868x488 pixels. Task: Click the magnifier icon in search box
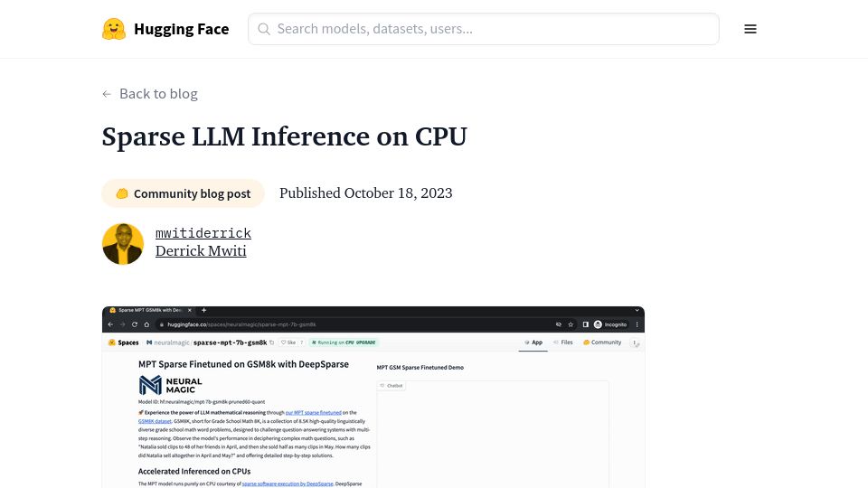264,29
